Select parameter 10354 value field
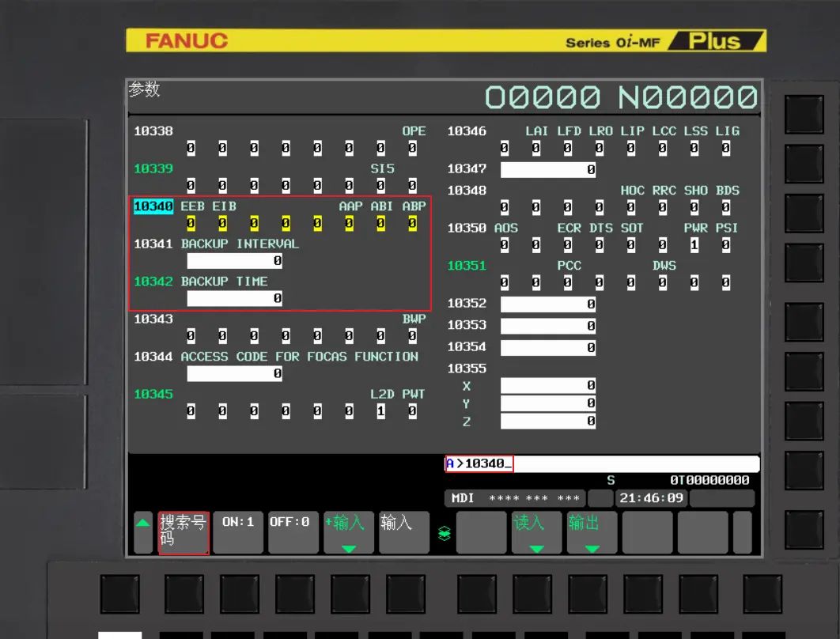840x639 pixels. [548, 348]
